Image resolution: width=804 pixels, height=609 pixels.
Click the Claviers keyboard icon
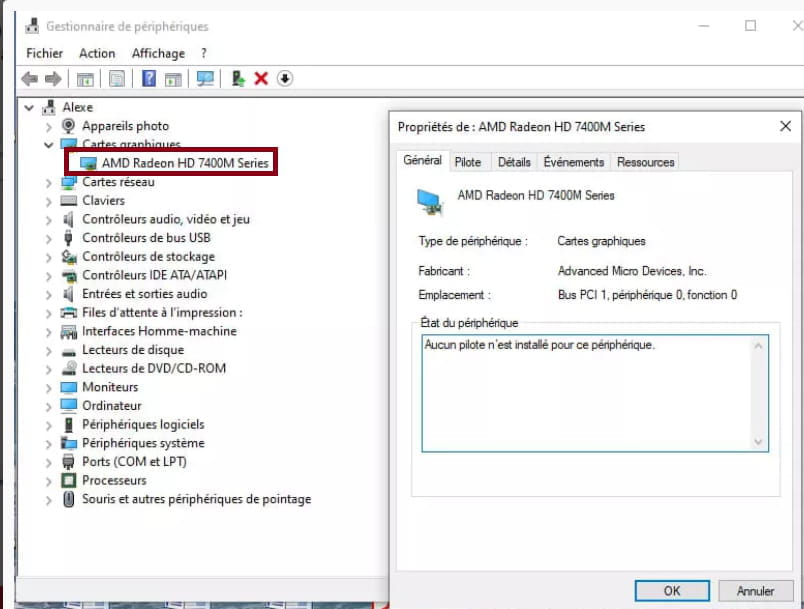69,200
